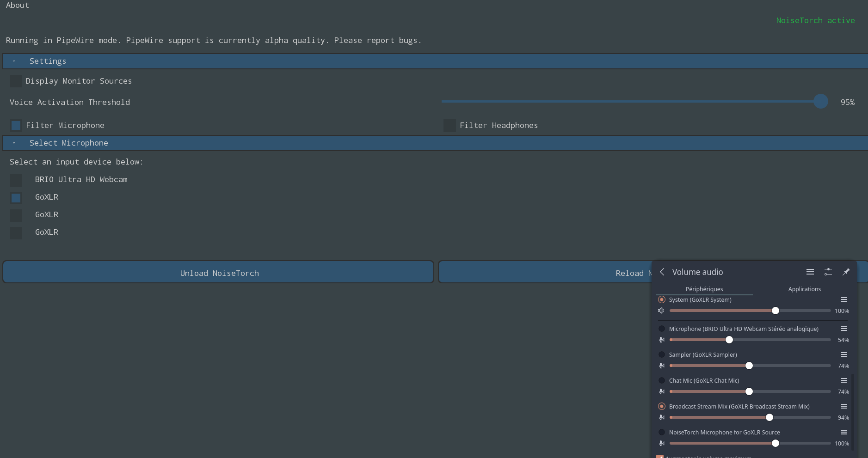Open the hamburger menu in Volume audio header

pyautogui.click(x=810, y=272)
